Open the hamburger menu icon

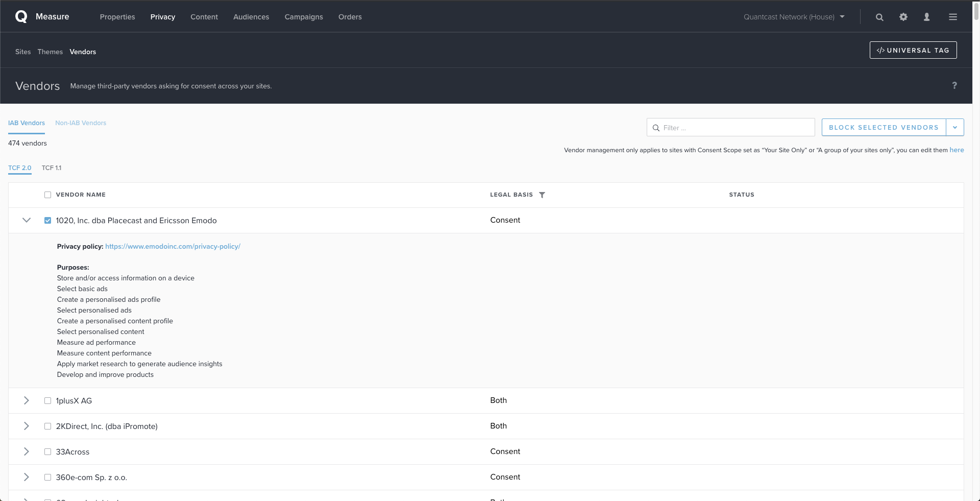pos(952,17)
